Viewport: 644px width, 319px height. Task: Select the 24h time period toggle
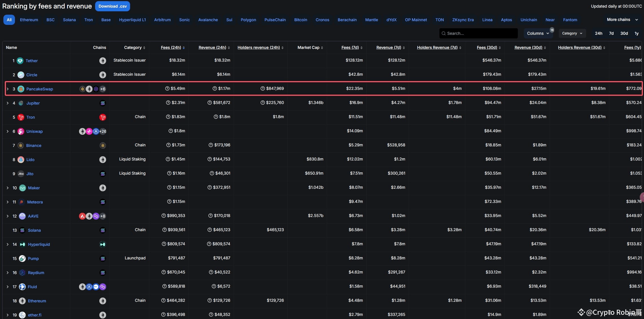tap(599, 33)
